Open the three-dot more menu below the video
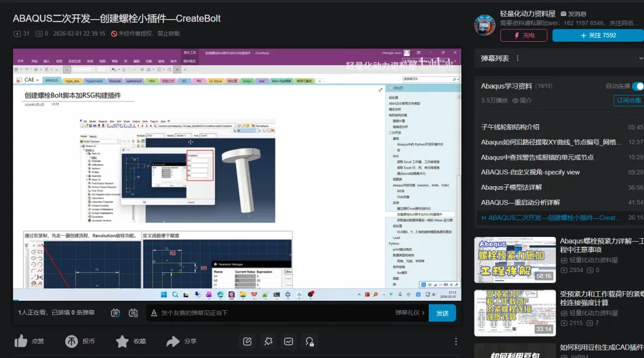This screenshot has height=358, width=644. [x=456, y=341]
